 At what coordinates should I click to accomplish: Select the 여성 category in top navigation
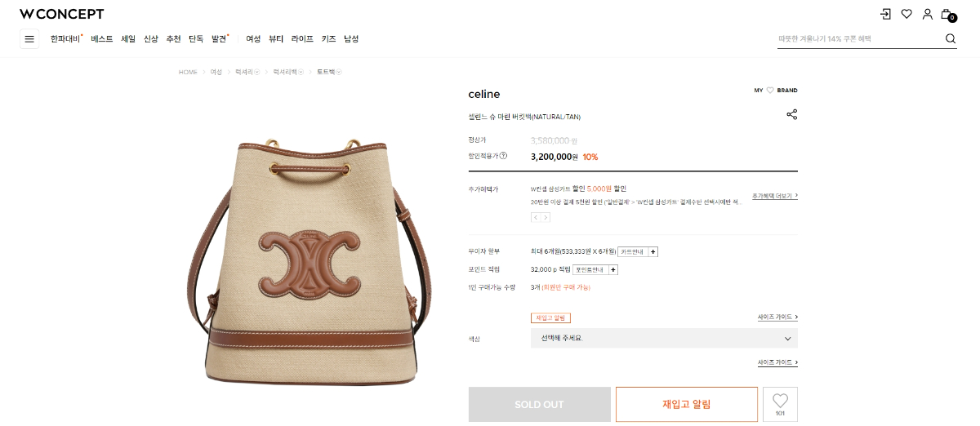point(253,38)
